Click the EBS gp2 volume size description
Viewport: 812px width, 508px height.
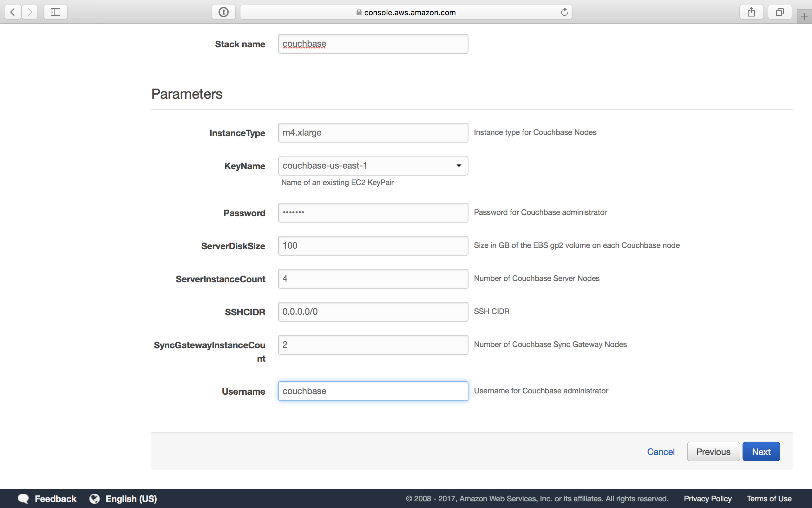point(577,245)
